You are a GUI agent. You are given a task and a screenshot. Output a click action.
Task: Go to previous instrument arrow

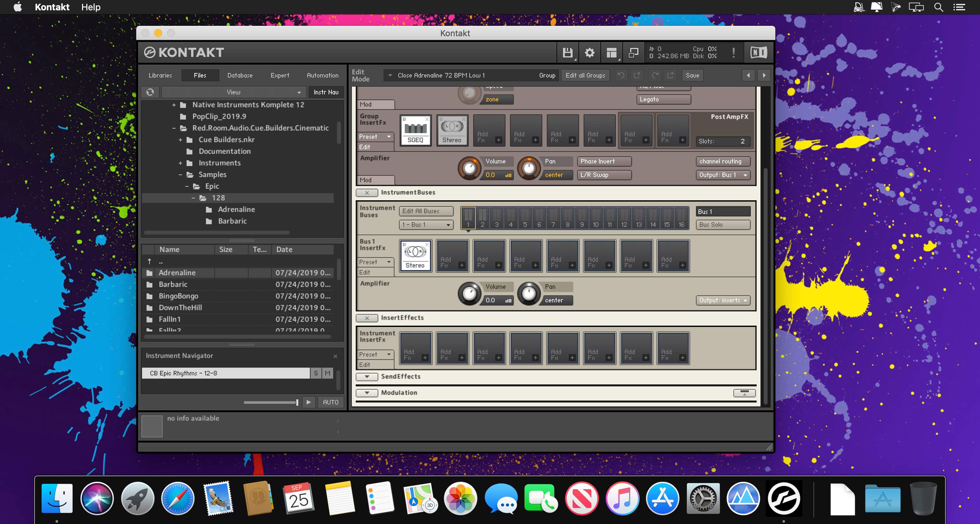point(748,75)
